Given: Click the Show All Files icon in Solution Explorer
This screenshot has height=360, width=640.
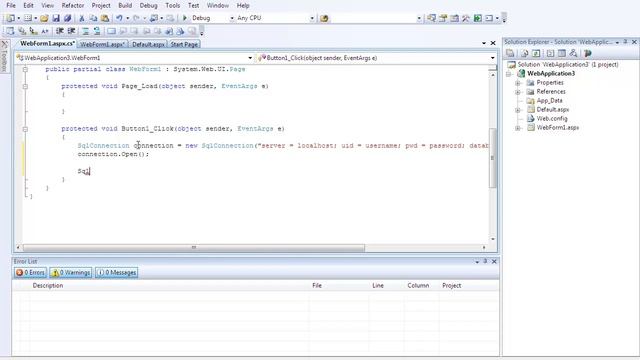Looking at the screenshot, I should 524,53.
